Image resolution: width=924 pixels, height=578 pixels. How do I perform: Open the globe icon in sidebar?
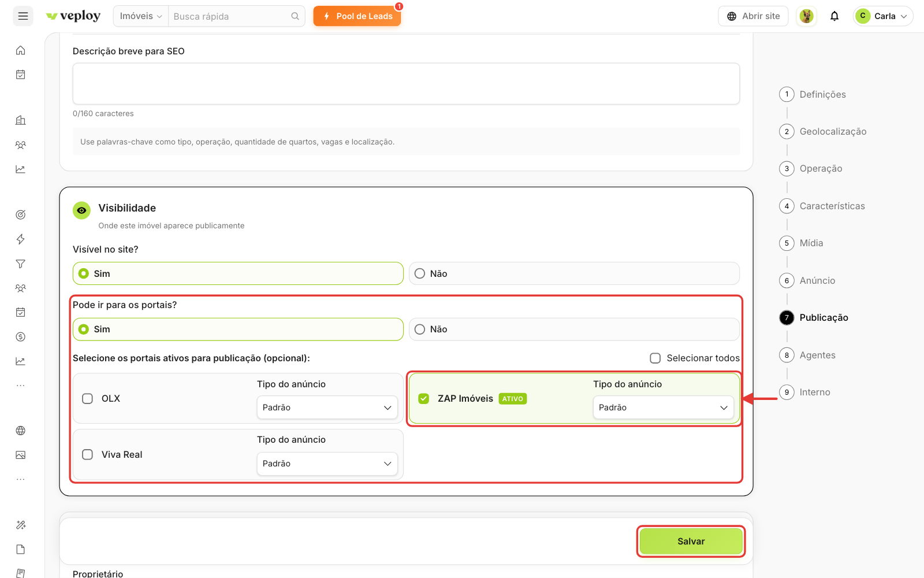click(x=21, y=431)
